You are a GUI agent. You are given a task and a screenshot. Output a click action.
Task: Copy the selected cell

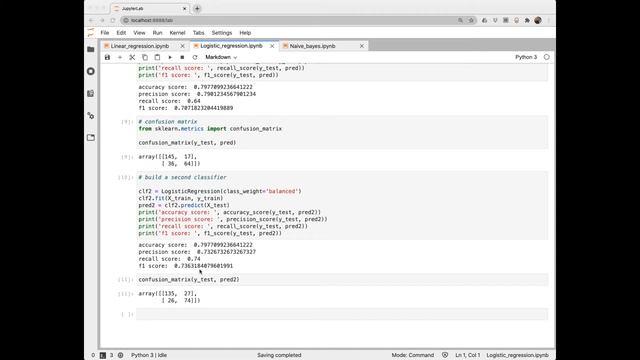pyautogui.click(x=145, y=58)
